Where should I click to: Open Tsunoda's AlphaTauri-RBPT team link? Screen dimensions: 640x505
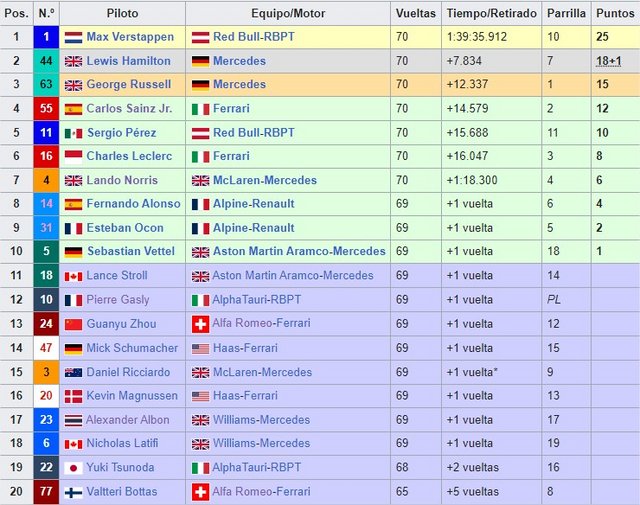tap(257, 467)
